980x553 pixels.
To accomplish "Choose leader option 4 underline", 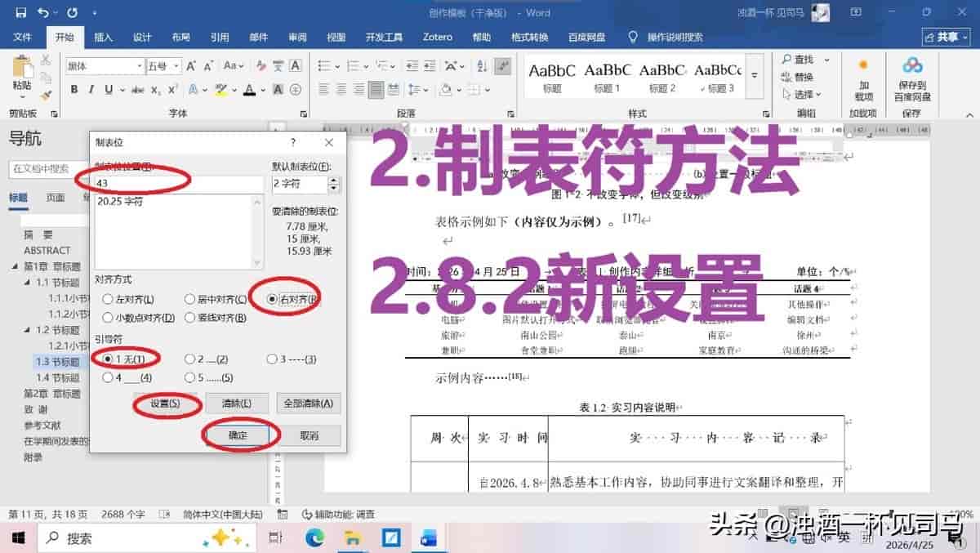I will coord(127,378).
